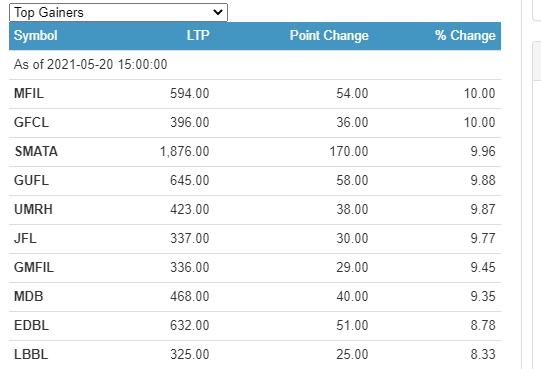
Task: Click the % Change column header
Action: [465, 35]
